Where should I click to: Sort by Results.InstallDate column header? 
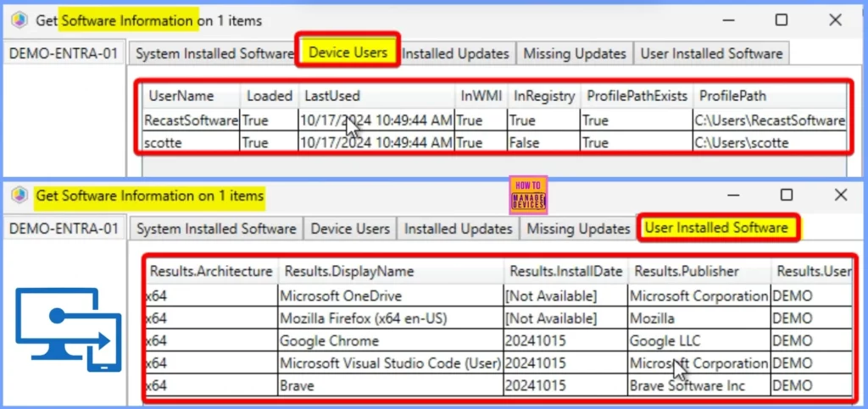point(565,271)
